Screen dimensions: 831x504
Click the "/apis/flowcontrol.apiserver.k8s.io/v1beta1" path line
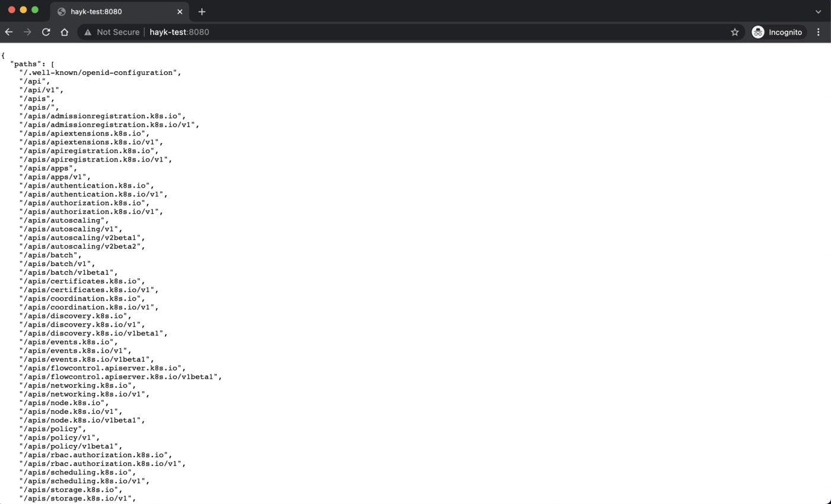coord(120,377)
